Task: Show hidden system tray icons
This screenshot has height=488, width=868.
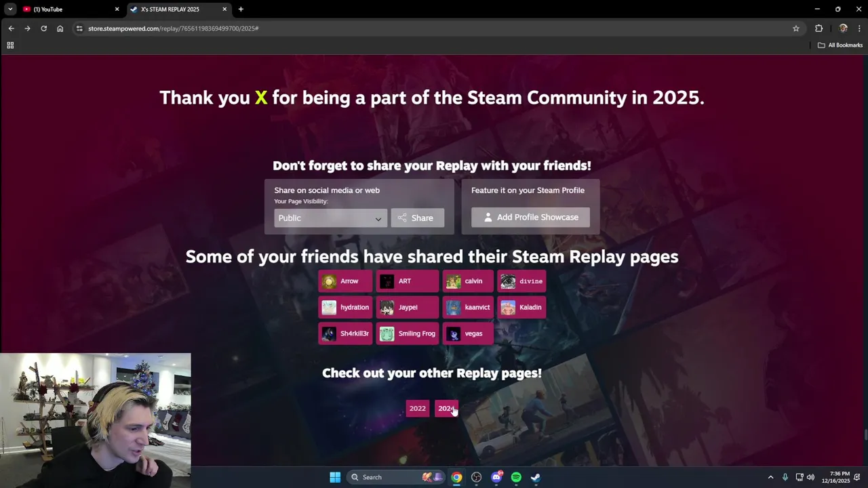Action: pyautogui.click(x=770, y=477)
